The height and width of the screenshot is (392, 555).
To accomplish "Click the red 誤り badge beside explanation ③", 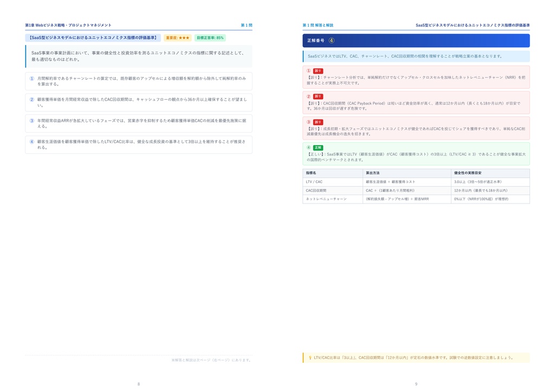I will (x=318, y=122).
